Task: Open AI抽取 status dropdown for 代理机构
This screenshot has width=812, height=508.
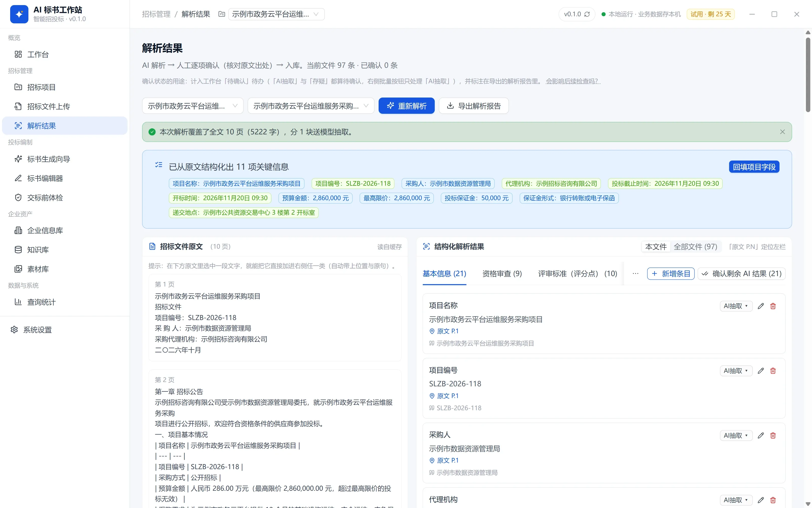Action: (x=736, y=500)
